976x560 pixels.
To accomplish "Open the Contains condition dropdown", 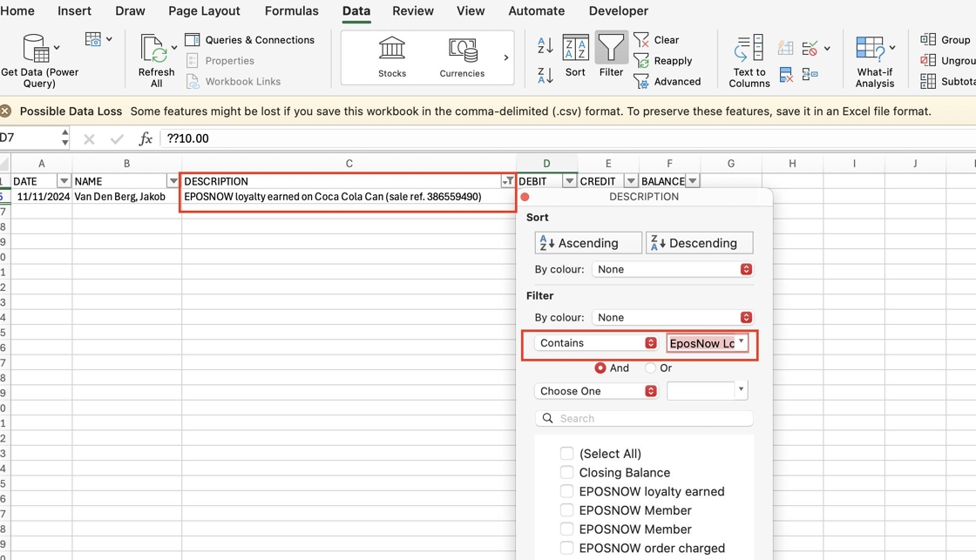I will pos(596,343).
